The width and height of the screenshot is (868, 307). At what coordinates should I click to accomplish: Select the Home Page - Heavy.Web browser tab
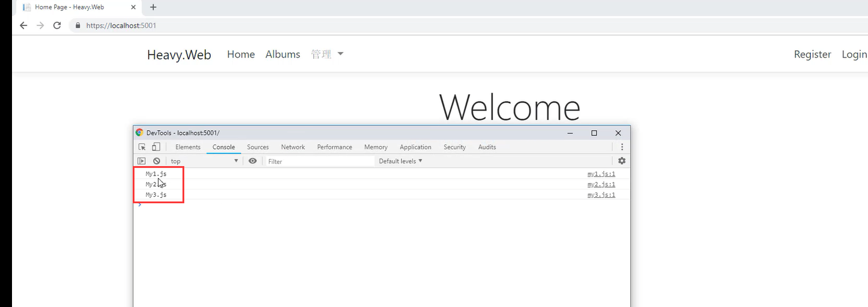pyautogui.click(x=79, y=7)
